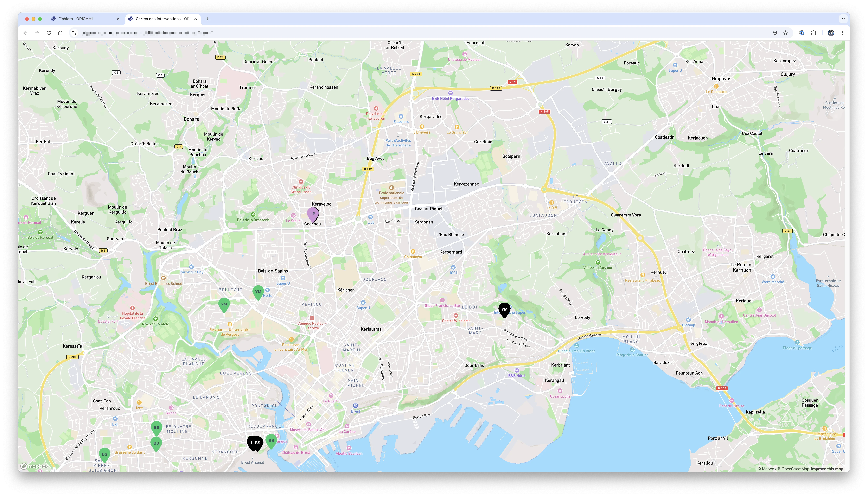Click the Le Relecq-Kerhuon label
This screenshot has height=496, width=868.
(742, 267)
